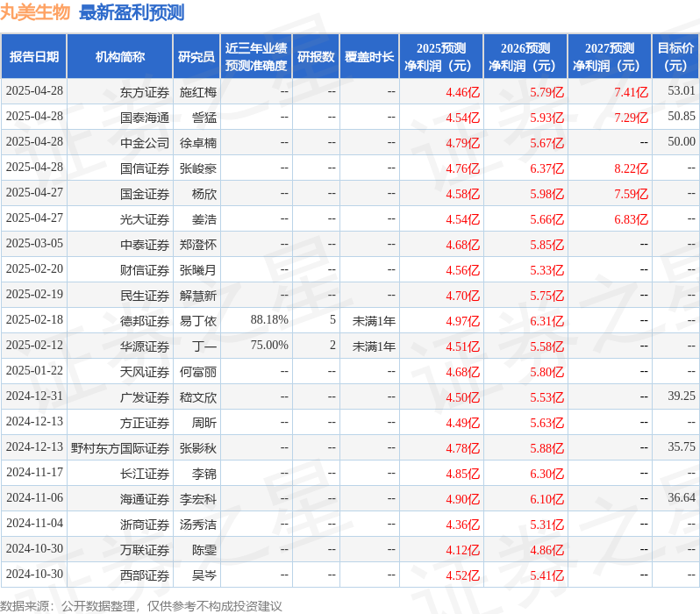
Task: Click the 2024-12-31 report date
Action: (x=34, y=396)
